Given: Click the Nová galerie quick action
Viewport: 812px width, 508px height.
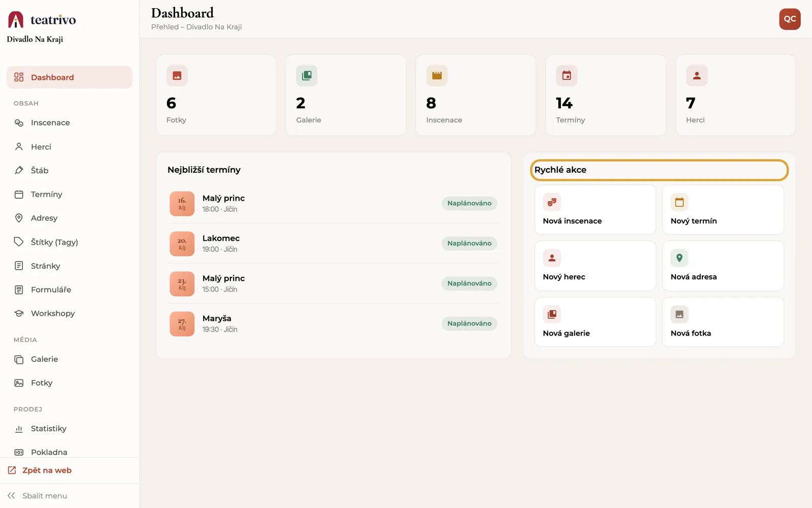Looking at the screenshot, I should [595, 322].
